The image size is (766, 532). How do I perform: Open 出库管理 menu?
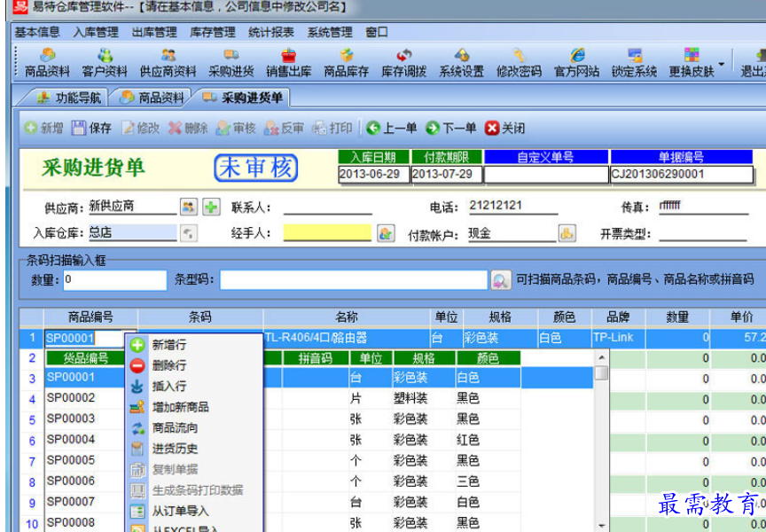point(154,32)
